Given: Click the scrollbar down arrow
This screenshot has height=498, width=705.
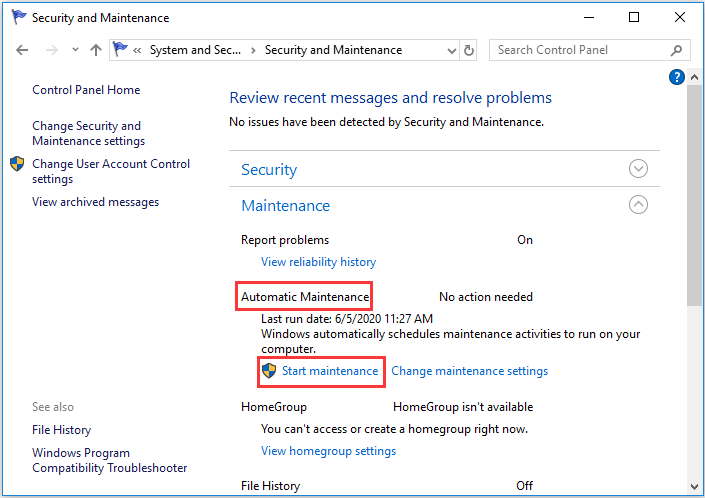Looking at the screenshot, I should pyautogui.click(x=694, y=487).
